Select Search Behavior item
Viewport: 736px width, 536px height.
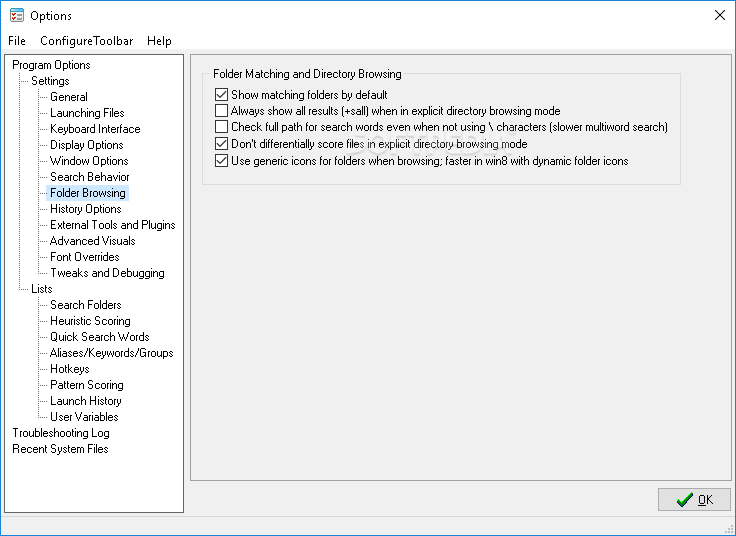pyautogui.click(x=90, y=176)
